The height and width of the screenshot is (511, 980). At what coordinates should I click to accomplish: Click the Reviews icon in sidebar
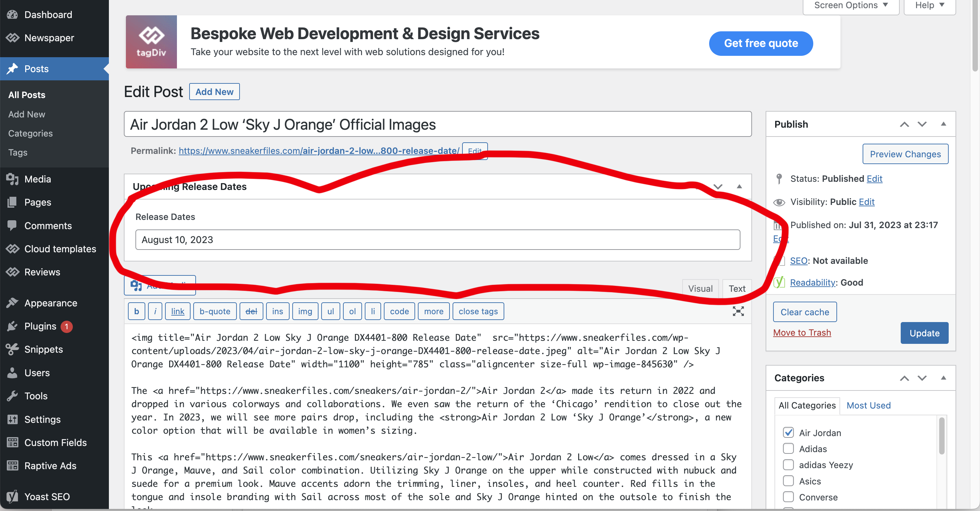pyautogui.click(x=13, y=272)
